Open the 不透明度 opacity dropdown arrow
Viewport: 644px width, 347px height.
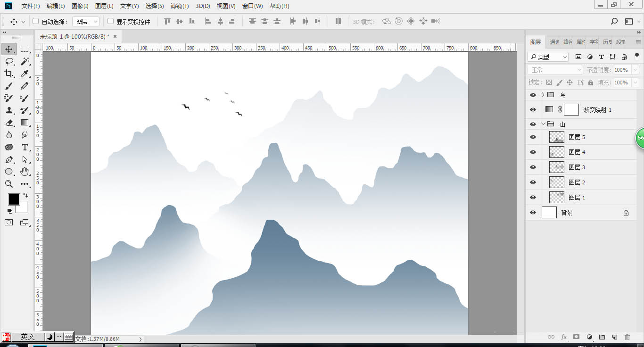click(x=636, y=70)
